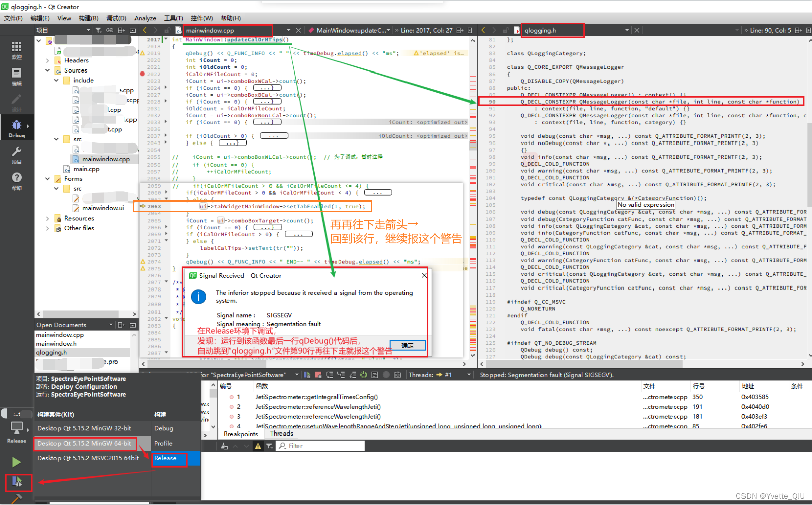Viewport: 812px width, 505px height.
Task: Click the record gray circle in debugger toolbar
Action: [x=386, y=375]
